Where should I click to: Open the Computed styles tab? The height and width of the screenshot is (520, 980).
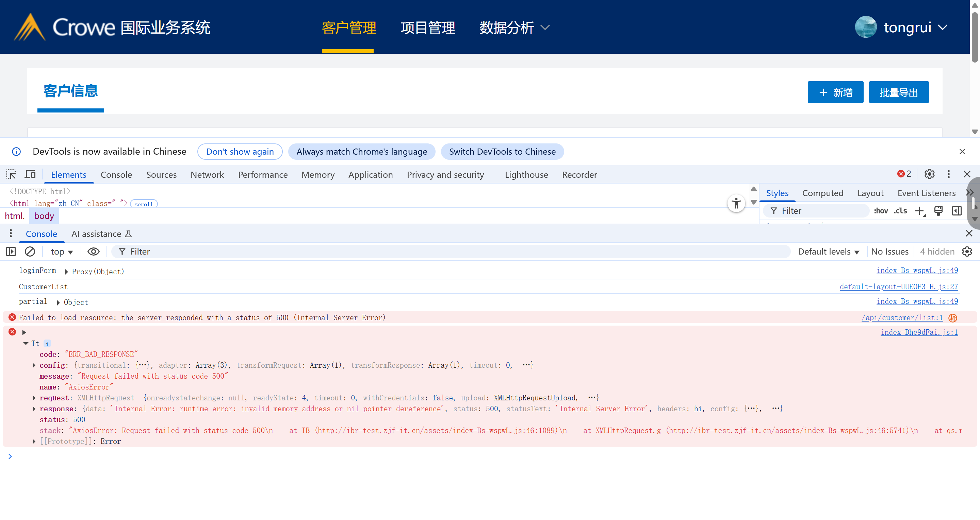pyautogui.click(x=822, y=193)
